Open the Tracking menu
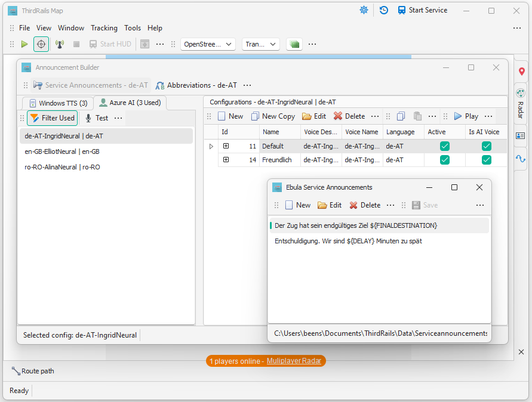This screenshot has height=402, width=532. pos(104,28)
